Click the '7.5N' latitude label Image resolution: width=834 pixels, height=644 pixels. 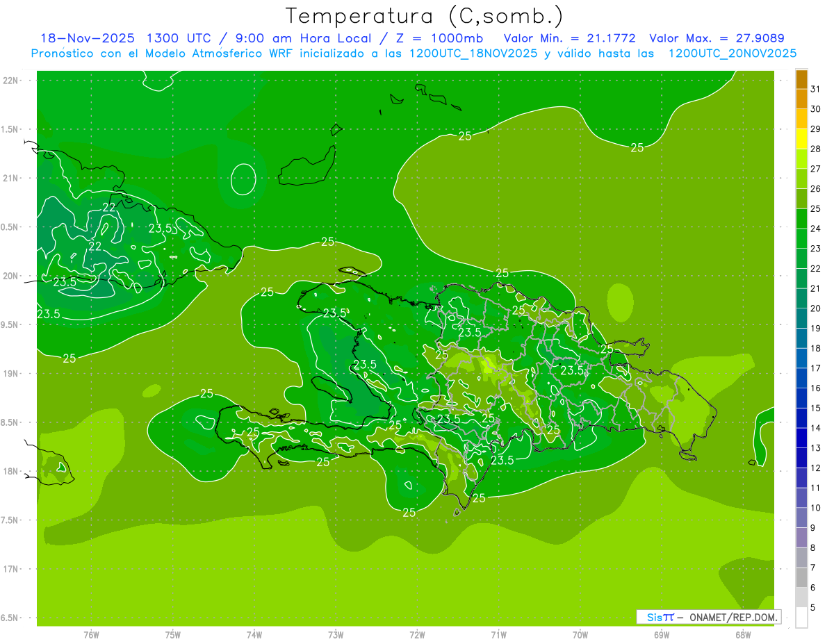point(10,520)
